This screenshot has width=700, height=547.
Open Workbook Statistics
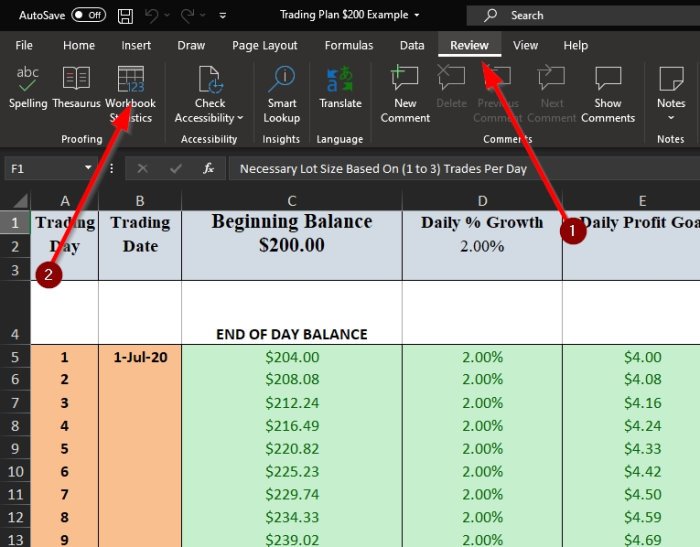point(130,95)
